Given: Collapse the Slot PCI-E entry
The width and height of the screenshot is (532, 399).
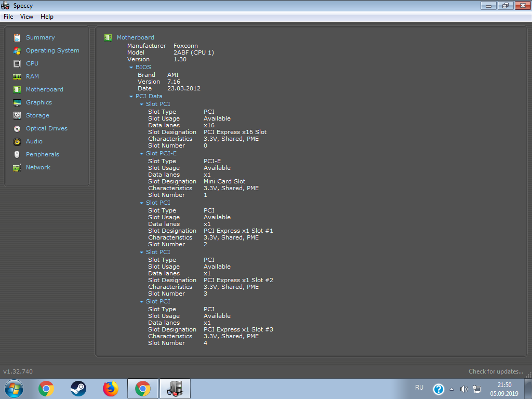Looking at the screenshot, I should point(141,153).
